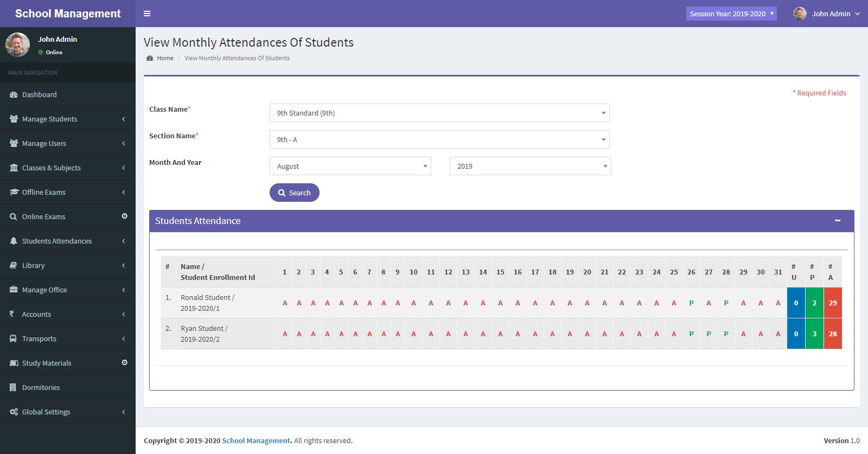Open the month dropdown showing August
The width and height of the screenshot is (868, 454).
350,166
